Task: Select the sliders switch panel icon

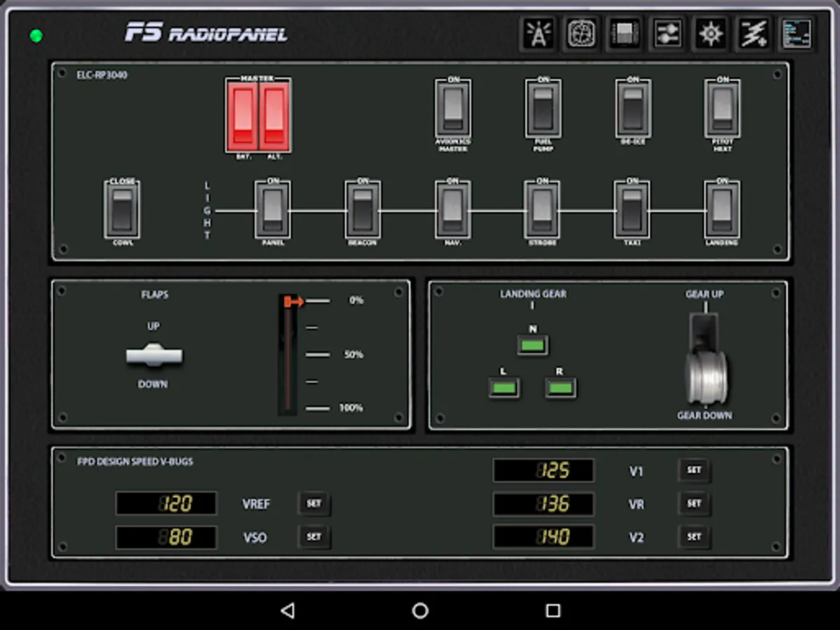Action: tap(668, 34)
